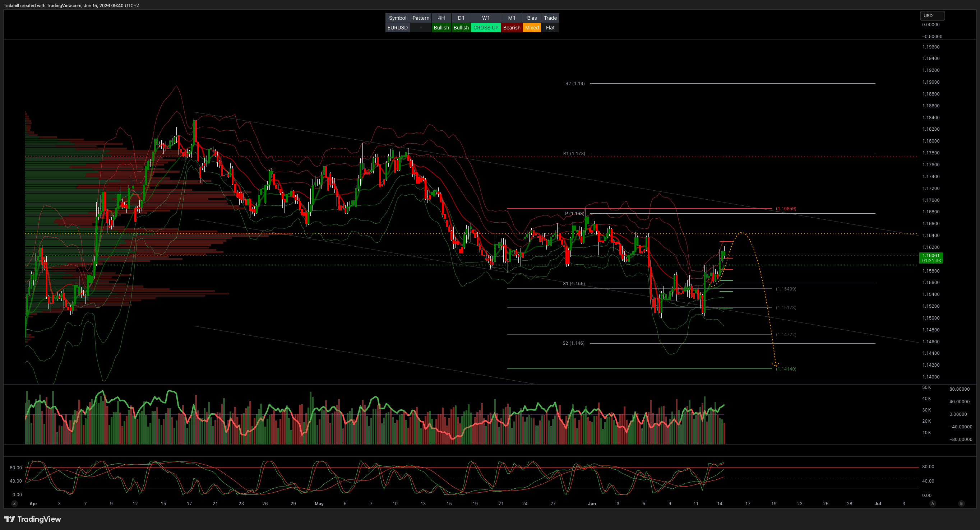This screenshot has width=980, height=530.
Task: Click the Jul label on time axis
Action: pos(878,503)
